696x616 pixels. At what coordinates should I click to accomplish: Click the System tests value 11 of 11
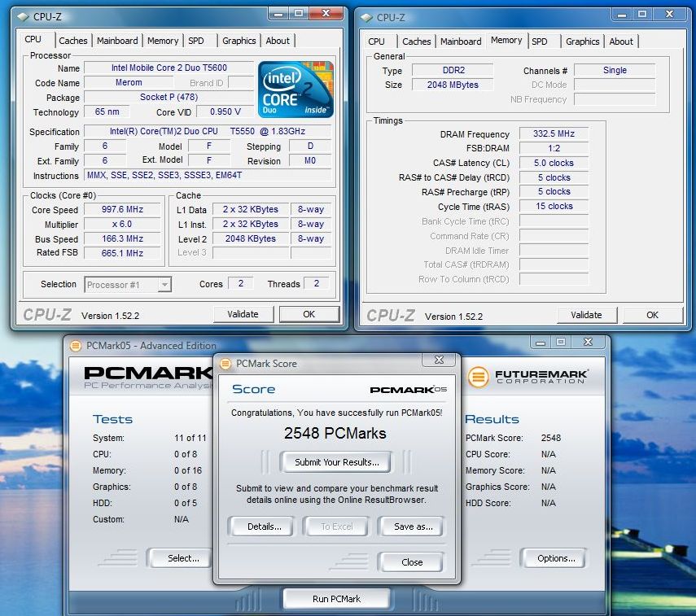(190, 438)
